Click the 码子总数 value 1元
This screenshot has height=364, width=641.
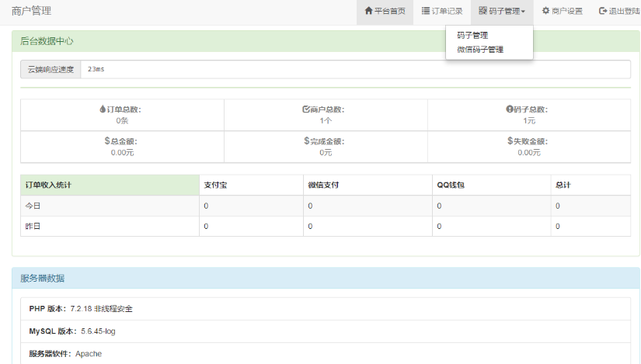529,120
